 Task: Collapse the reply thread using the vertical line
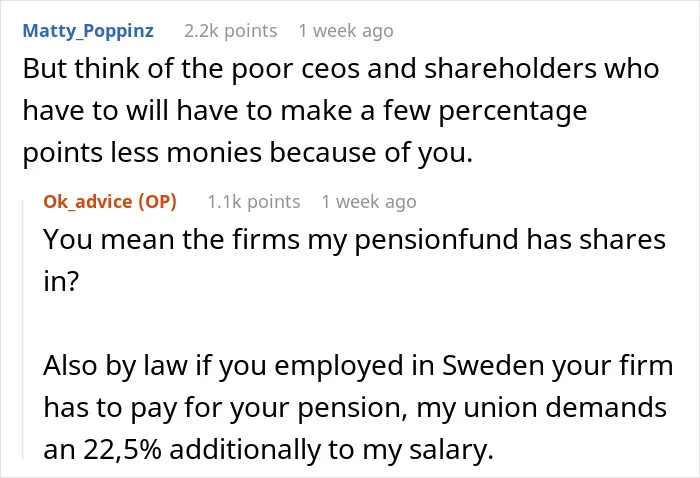[x=23, y=330]
